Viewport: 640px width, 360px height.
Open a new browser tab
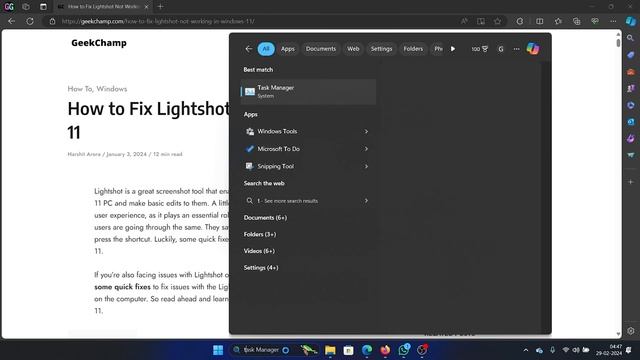[x=160, y=7]
